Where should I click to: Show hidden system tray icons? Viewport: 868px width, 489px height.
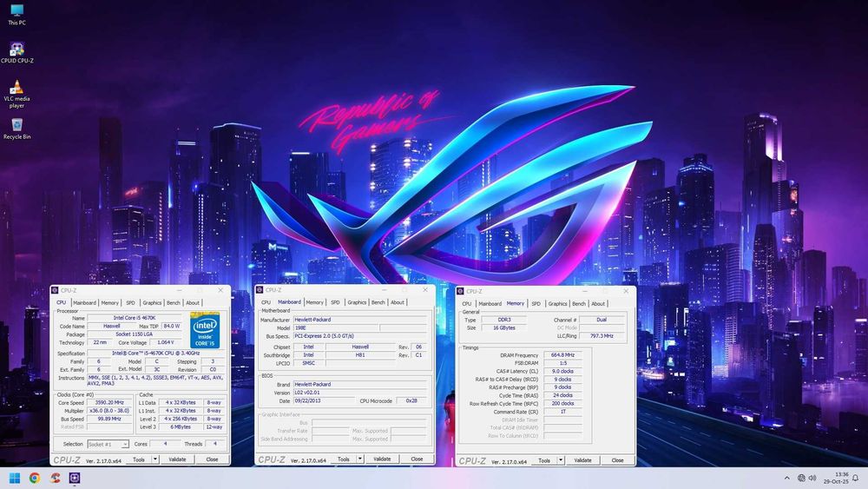coord(786,478)
